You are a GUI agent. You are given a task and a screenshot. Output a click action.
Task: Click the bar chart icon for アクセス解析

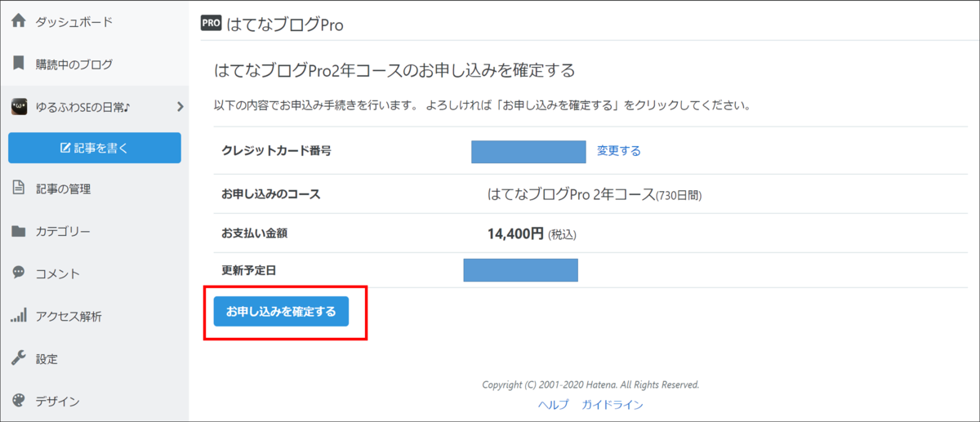point(19,315)
